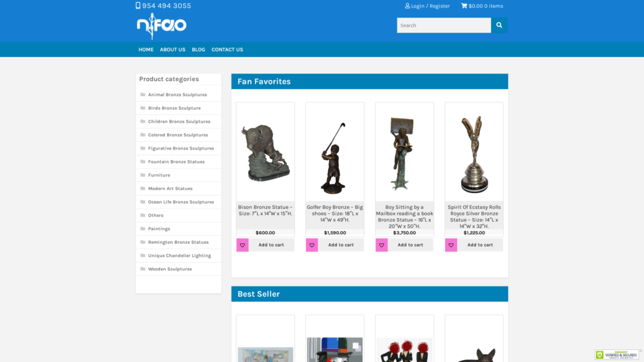
Task: Click wishlist heart for Spirit Of Ecstasy statue
Action: (451, 245)
